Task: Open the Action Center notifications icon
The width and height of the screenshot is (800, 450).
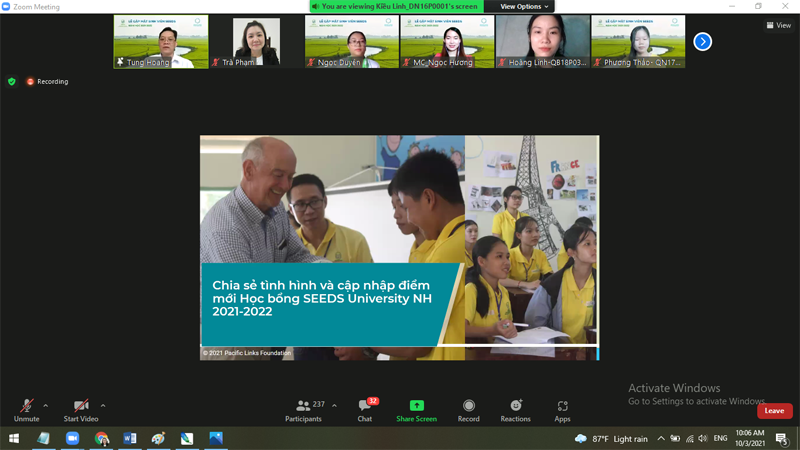Action: 782,438
